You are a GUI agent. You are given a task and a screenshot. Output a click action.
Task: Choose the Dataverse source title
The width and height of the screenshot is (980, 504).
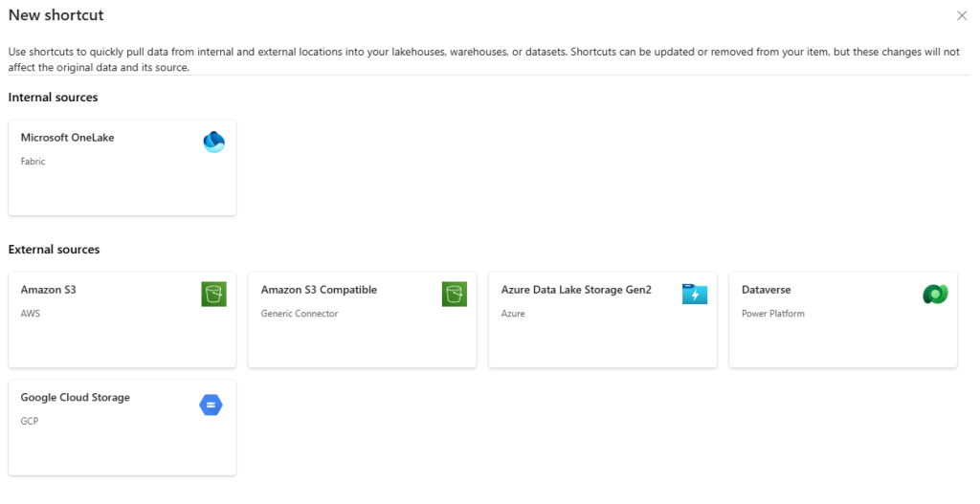[766, 290]
